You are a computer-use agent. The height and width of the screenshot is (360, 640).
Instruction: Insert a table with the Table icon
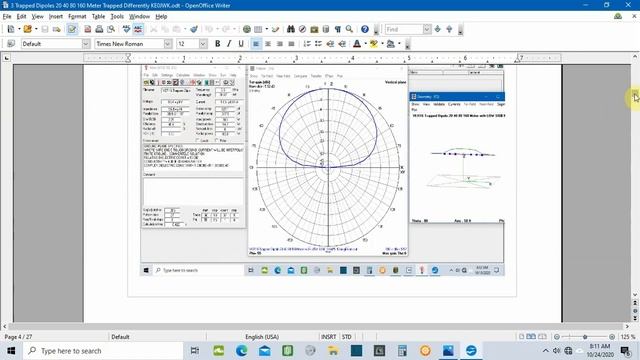[258, 29]
